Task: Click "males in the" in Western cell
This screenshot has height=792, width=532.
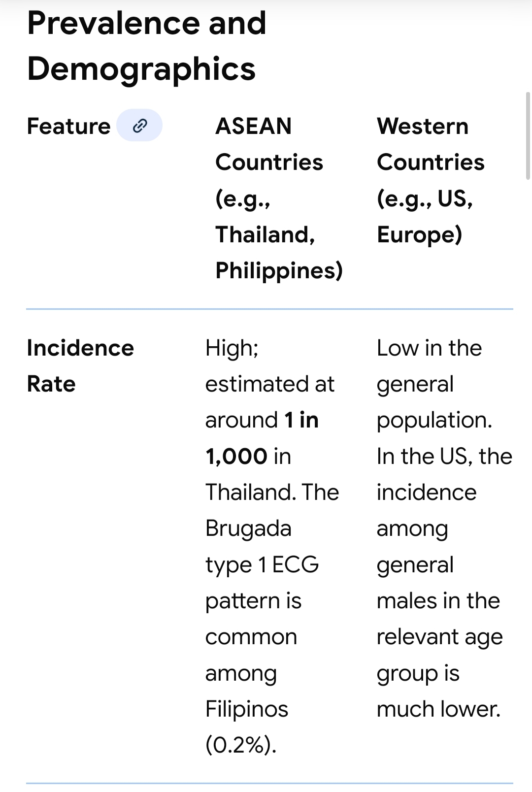Action: (438, 601)
